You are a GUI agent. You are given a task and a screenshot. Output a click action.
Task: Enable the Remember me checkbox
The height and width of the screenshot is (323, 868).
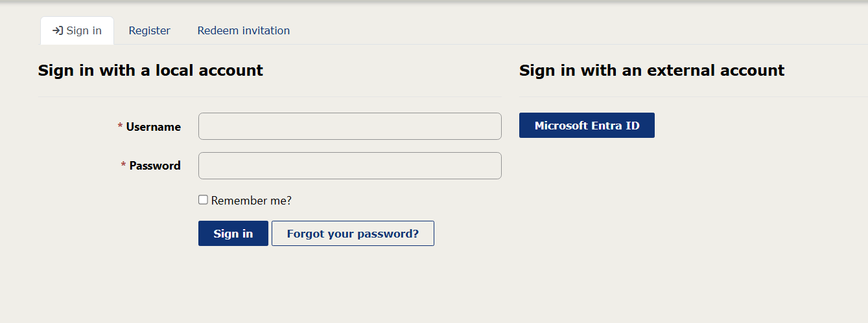coord(203,200)
